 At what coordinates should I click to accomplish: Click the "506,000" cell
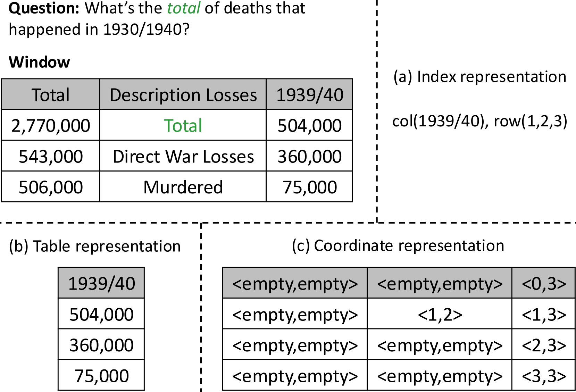point(51,186)
